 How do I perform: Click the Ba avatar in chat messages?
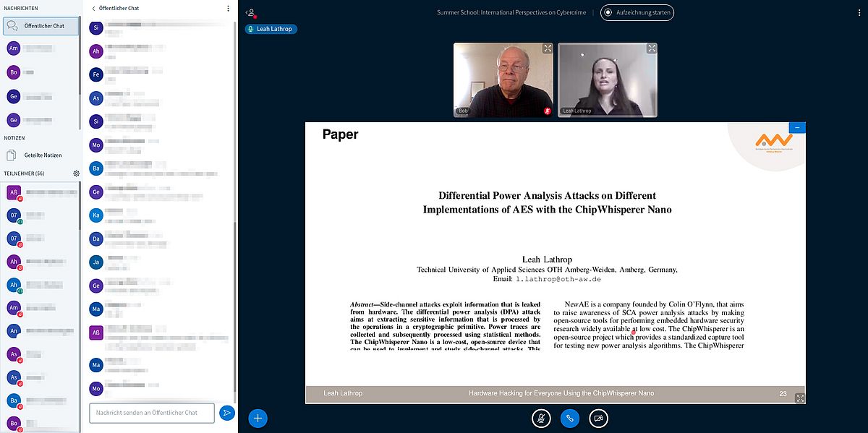tap(95, 168)
